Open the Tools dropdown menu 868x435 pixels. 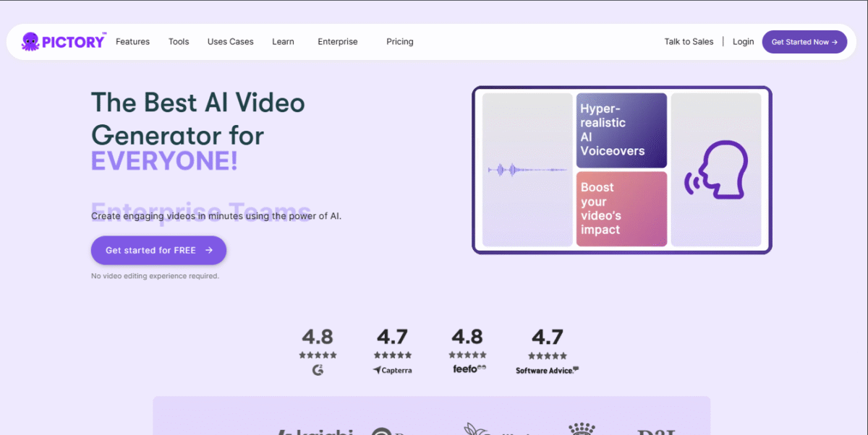point(178,42)
